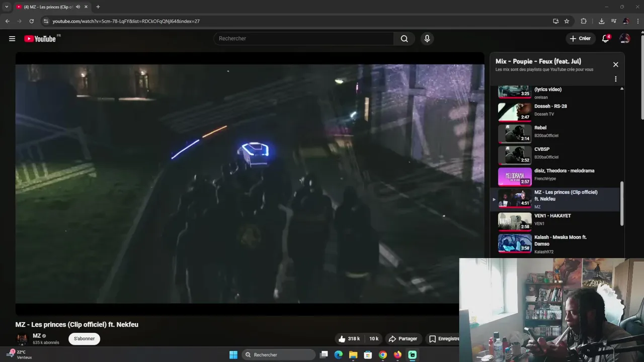The width and height of the screenshot is (644, 362).
Task: Expand the tab search chevron
Action: pos(7,7)
